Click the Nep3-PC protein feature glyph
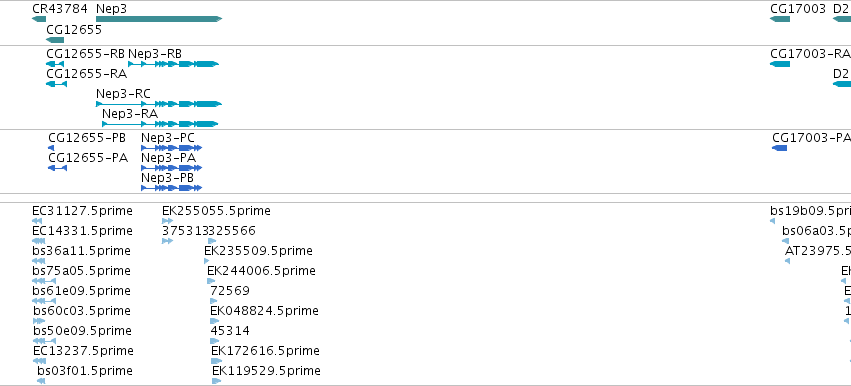The image size is (851, 386). tap(172, 148)
